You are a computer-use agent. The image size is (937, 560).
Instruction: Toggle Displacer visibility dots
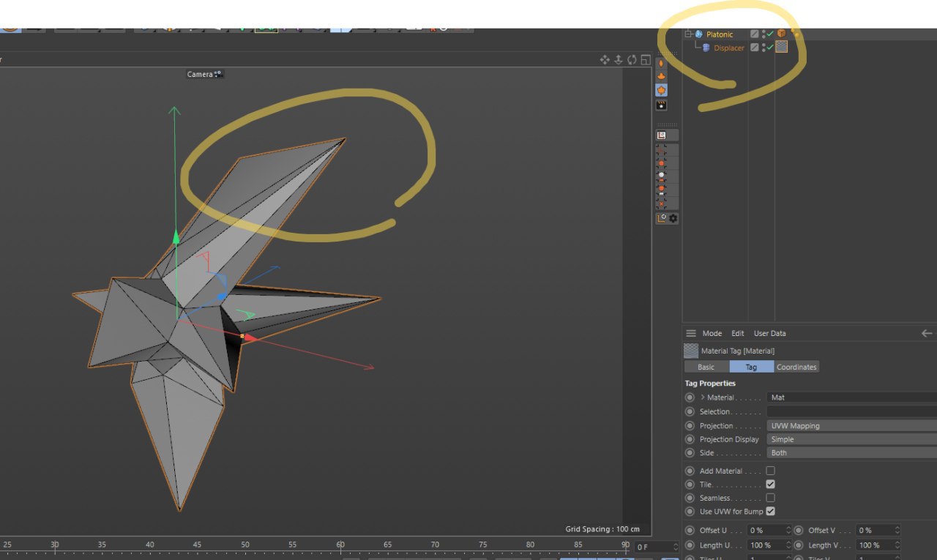pyautogui.click(x=764, y=48)
